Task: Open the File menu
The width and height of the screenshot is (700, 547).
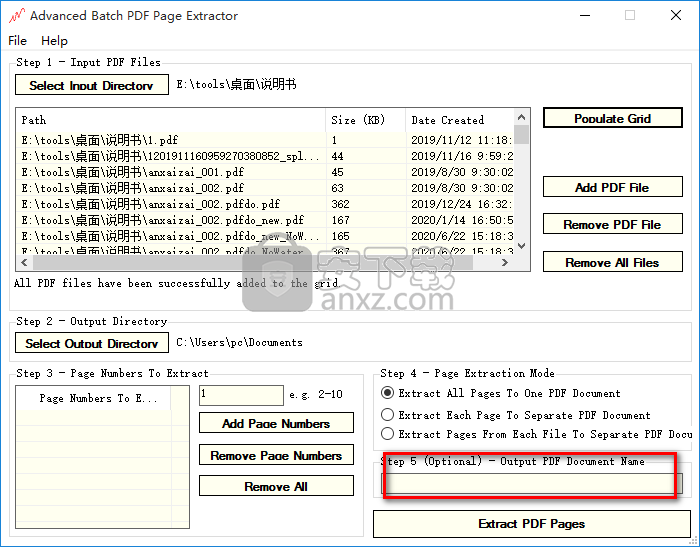Action: point(17,41)
